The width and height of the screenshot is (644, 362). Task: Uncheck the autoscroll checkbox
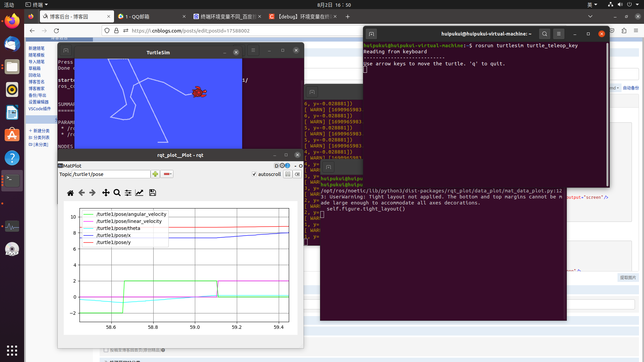(254, 174)
